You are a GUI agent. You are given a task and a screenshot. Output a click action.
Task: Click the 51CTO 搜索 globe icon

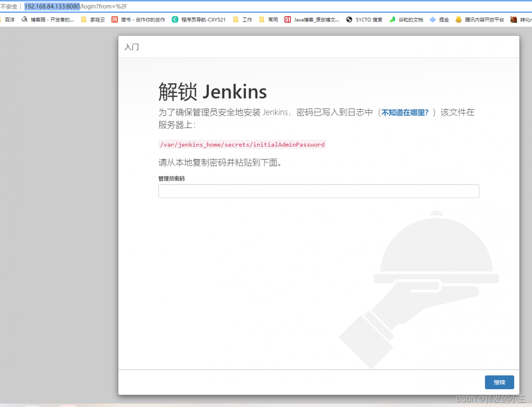click(349, 19)
